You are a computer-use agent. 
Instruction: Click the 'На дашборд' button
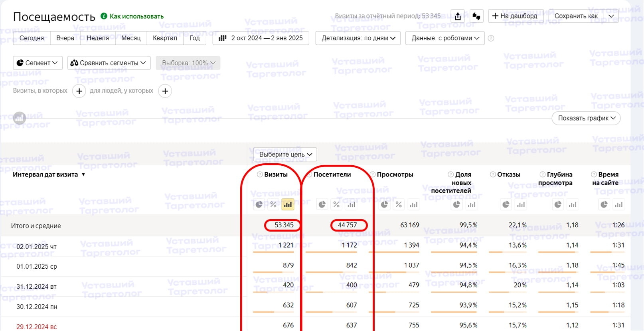click(514, 16)
